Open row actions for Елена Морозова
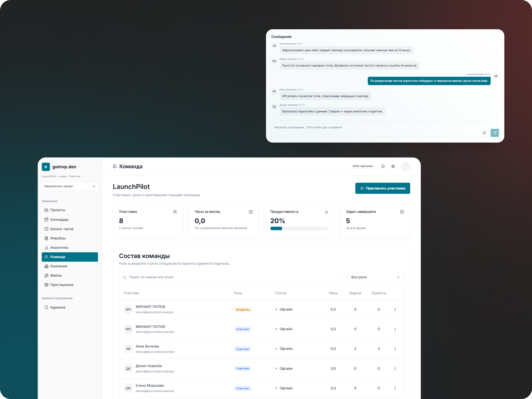Image resolution: width=532 pixels, height=399 pixels. pos(395,388)
